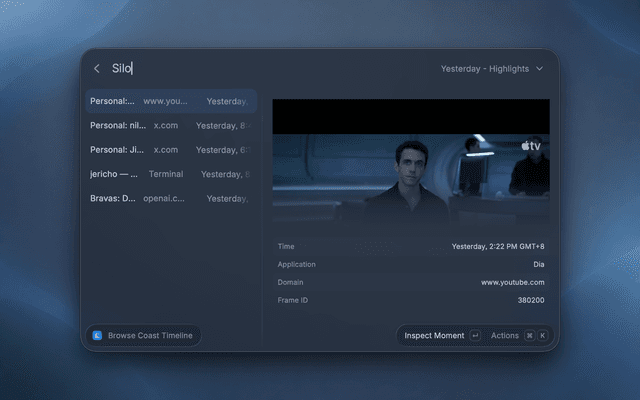The image size is (640, 400).
Task: Expand the chevron next to Yesterday - Highlights
Action: point(540,69)
